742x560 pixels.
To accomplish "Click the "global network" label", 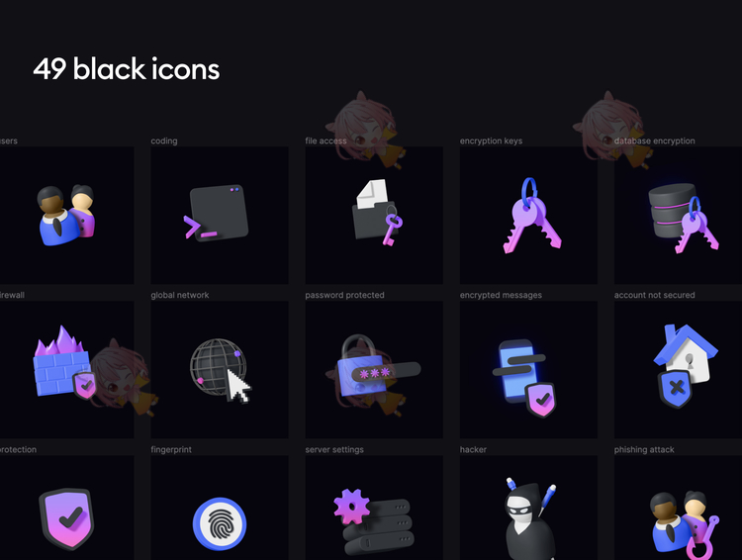I will pos(180,295).
